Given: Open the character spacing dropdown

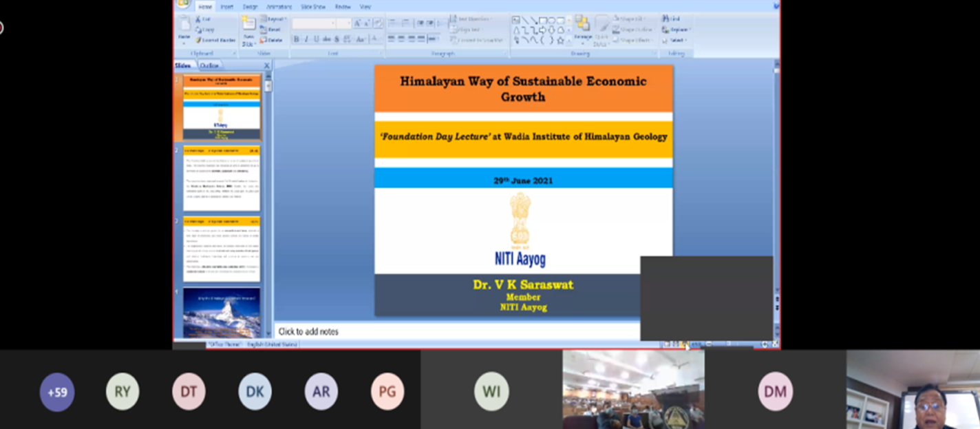Looking at the screenshot, I should pos(348,39).
